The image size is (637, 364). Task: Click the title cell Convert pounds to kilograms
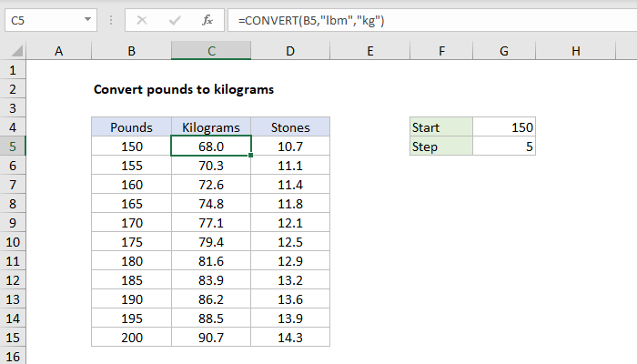click(183, 90)
